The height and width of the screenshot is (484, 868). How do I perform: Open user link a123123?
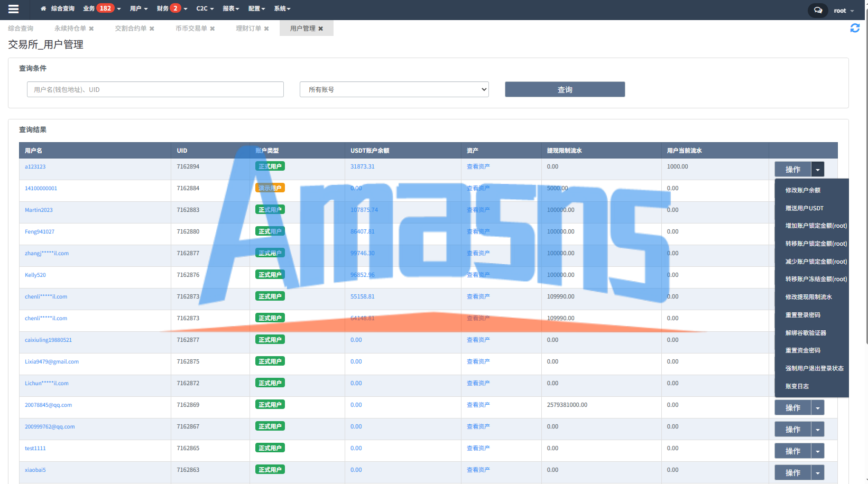coord(35,166)
